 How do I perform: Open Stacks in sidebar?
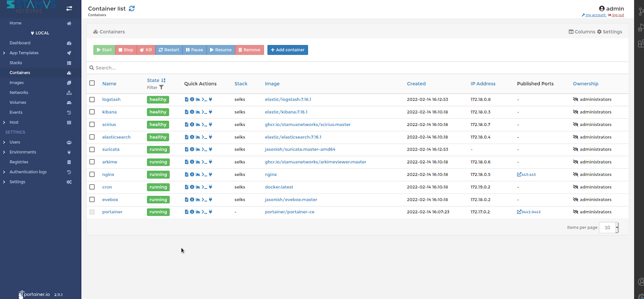[x=16, y=63]
